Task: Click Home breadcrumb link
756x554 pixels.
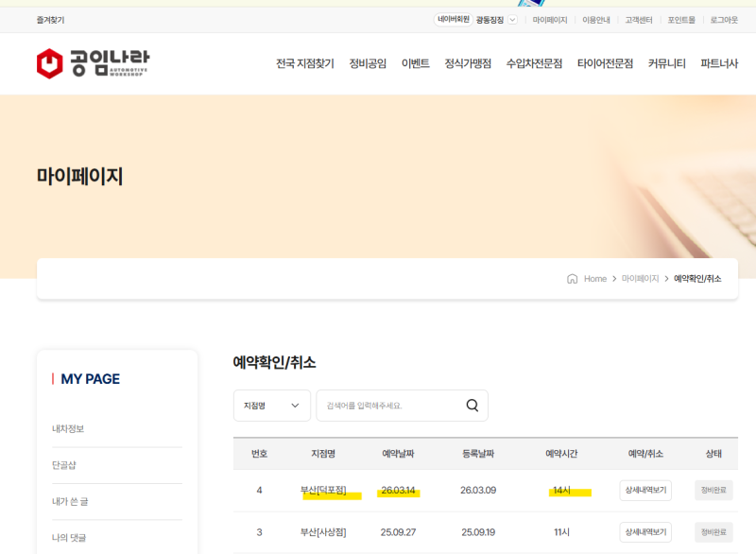Action: pos(595,279)
